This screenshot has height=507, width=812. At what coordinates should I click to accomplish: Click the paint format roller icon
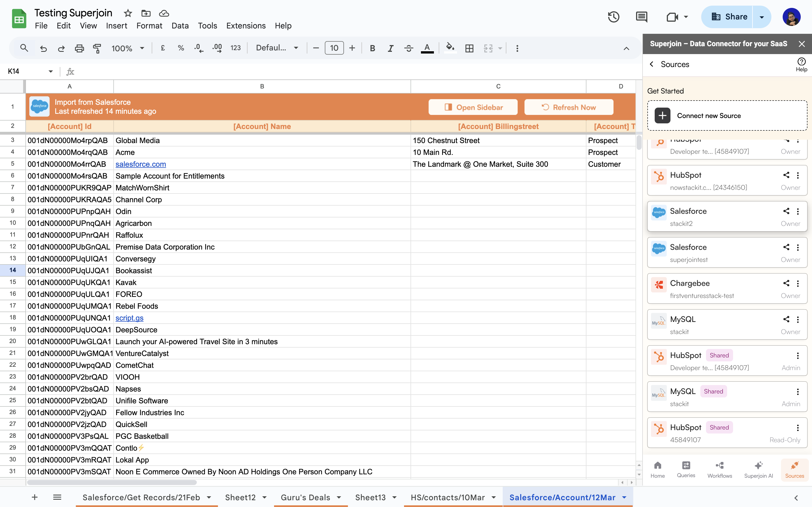(x=97, y=48)
